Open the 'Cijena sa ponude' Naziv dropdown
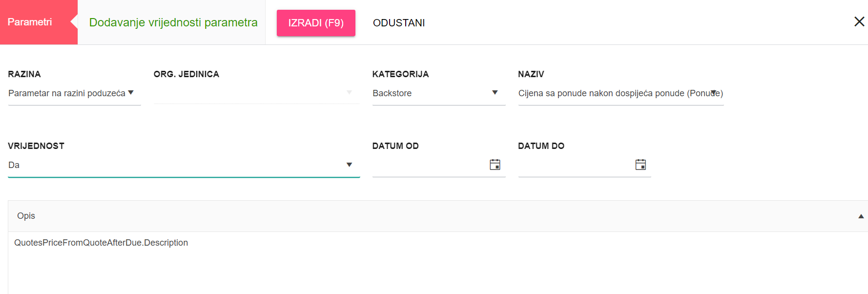The width and height of the screenshot is (868, 294). point(610,93)
